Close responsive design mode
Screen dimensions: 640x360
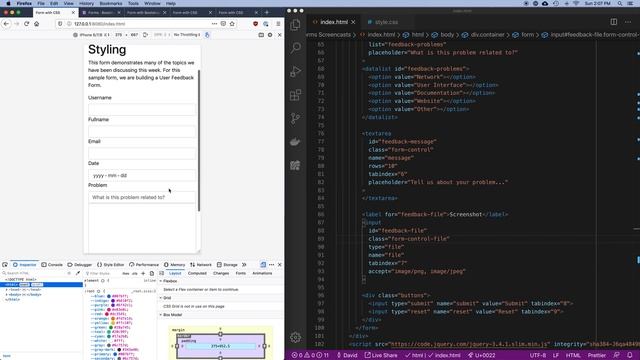(x=280, y=35)
